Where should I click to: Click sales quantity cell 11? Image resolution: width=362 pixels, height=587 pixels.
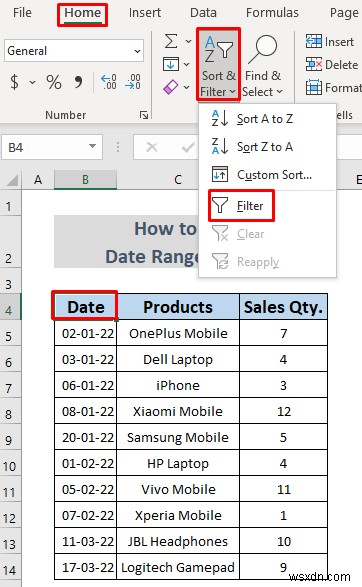point(283,489)
